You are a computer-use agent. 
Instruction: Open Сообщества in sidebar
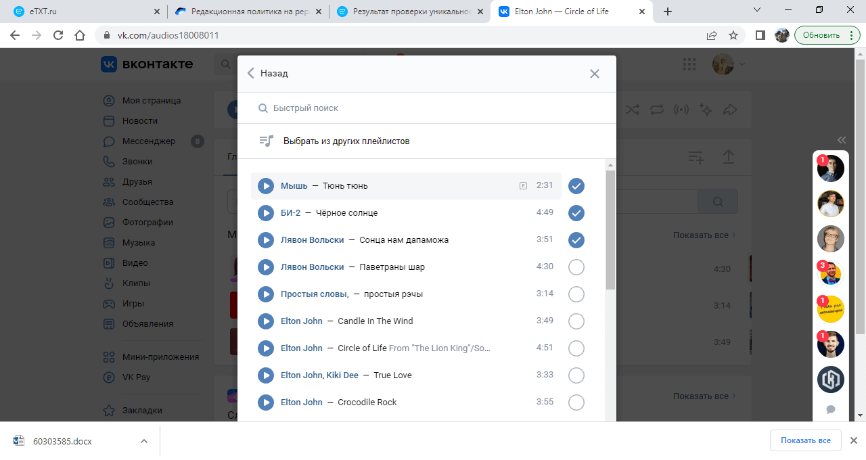click(147, 202)
